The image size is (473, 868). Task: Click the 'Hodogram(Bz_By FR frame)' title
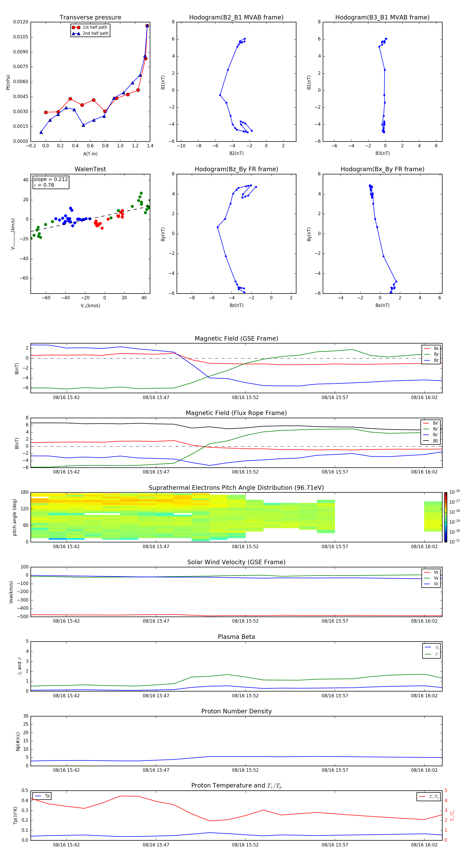tap(236, 169)
